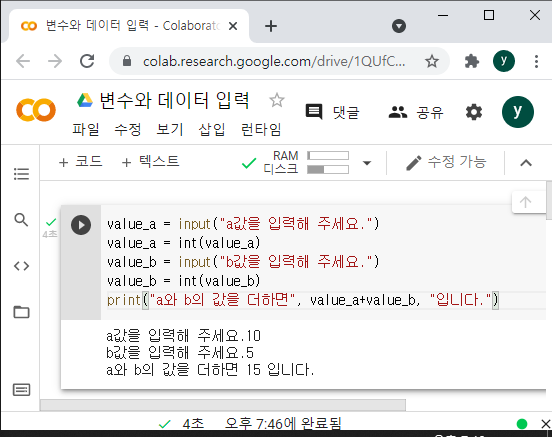Collapse the header with the chevron up
The height and width of the screenshot is (437, 559).
point(526,163)
